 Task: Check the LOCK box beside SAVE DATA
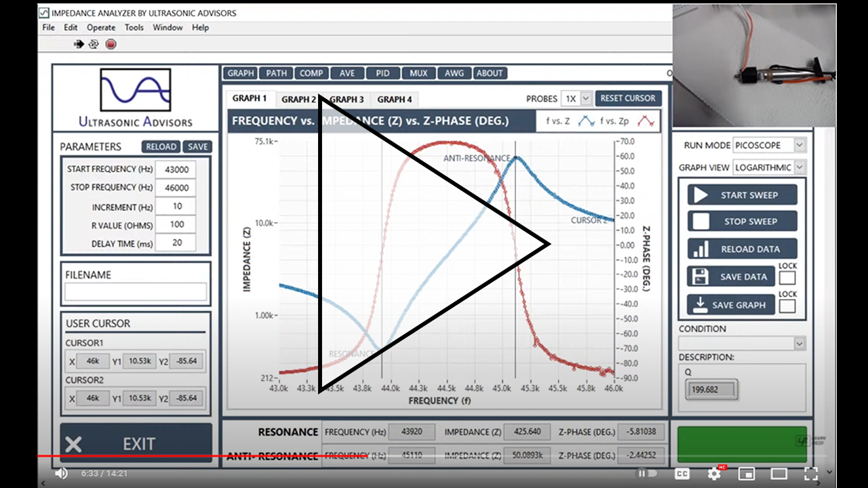point(787,277)
